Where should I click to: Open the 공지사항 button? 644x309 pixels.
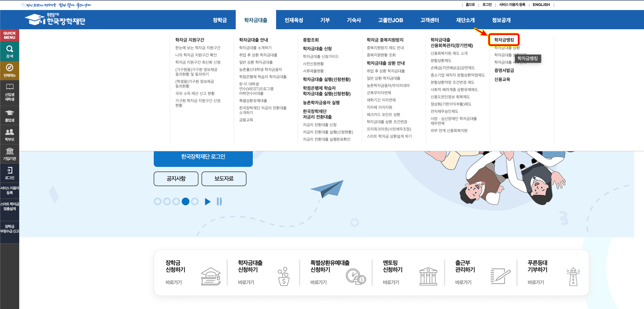tap(176, 179)
